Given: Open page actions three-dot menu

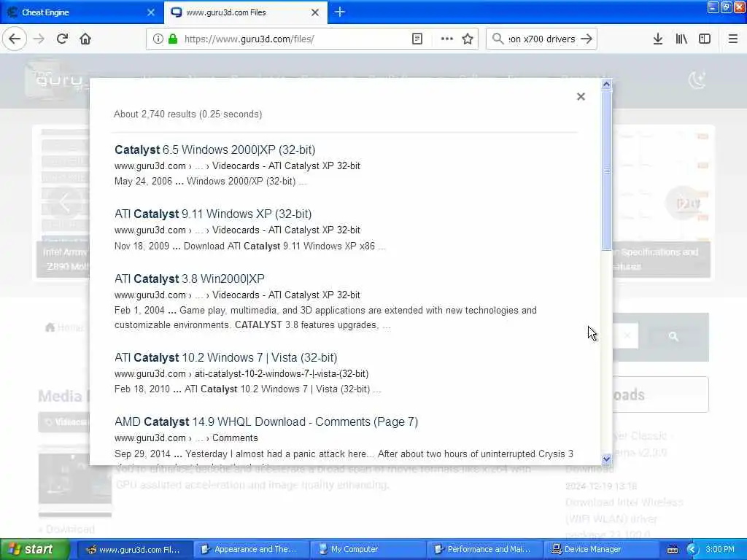Looking at the screenshot, I should 447,39.
